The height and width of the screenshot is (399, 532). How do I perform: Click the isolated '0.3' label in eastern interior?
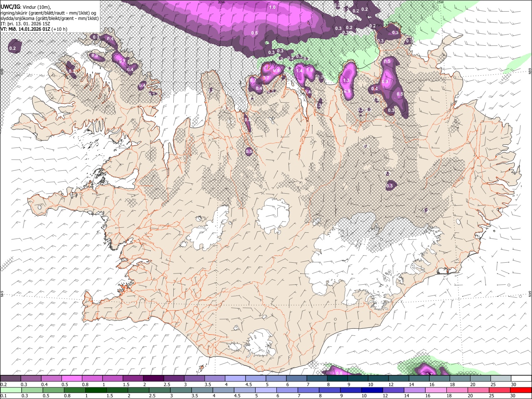[390, 186]
